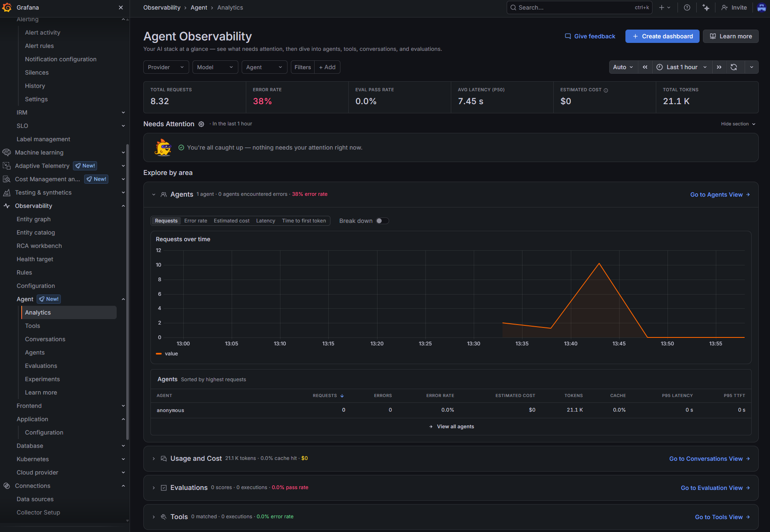This screenshot has width=770, height=532.
Task: Switch to Time to first token tab
Action: [x=304, y=221]
